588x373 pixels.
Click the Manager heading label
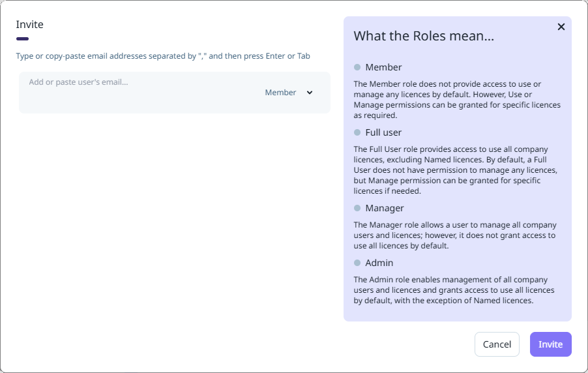[x=385, y=208]
